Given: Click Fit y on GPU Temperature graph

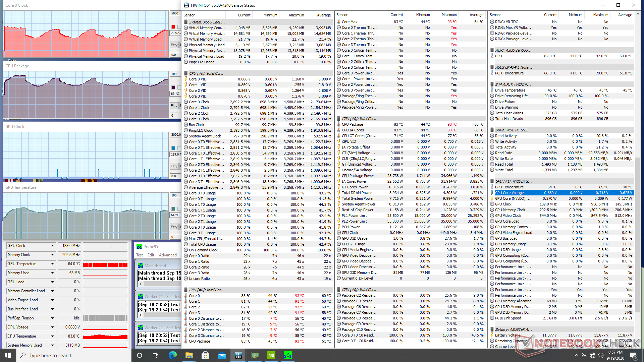Looking at the screenshot, I should [x=174, y=227].
